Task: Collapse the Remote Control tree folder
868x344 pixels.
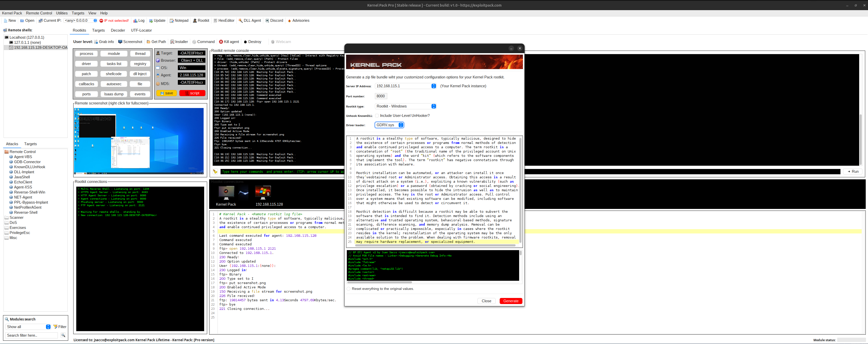Action: tap(6, 152)
